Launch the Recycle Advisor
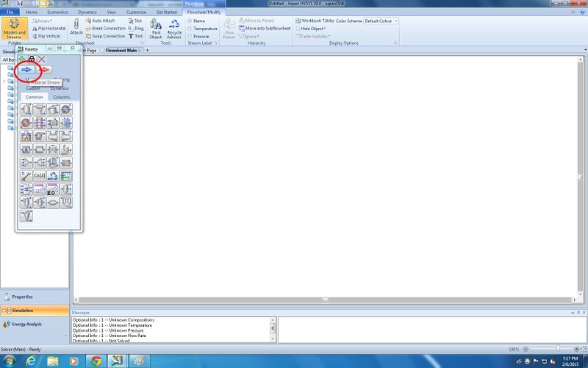The image size is (588, 368). coord(174,29)
